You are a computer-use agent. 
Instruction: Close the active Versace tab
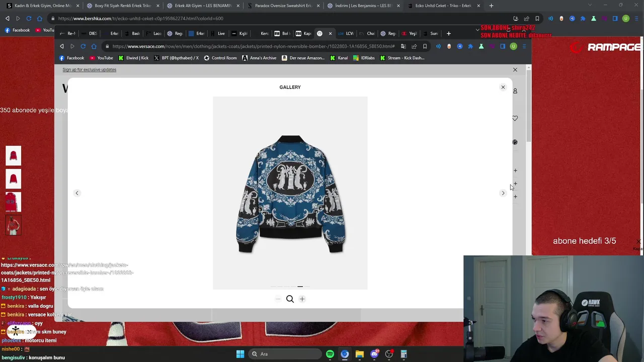330,34
